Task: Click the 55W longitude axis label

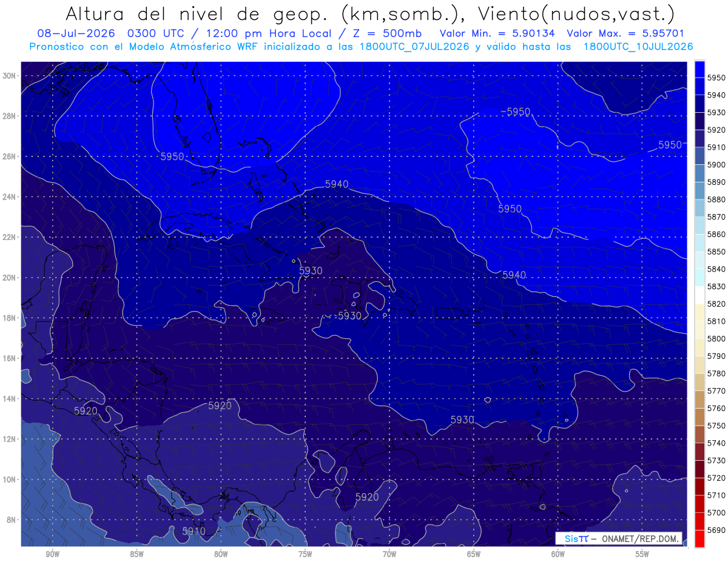Action: (x=642, y=554)
